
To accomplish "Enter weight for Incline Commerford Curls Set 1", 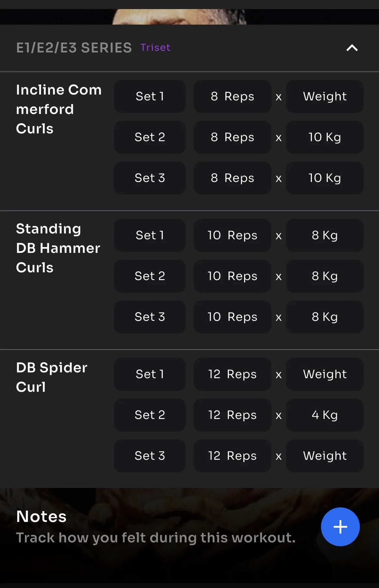I will [325, 96].
